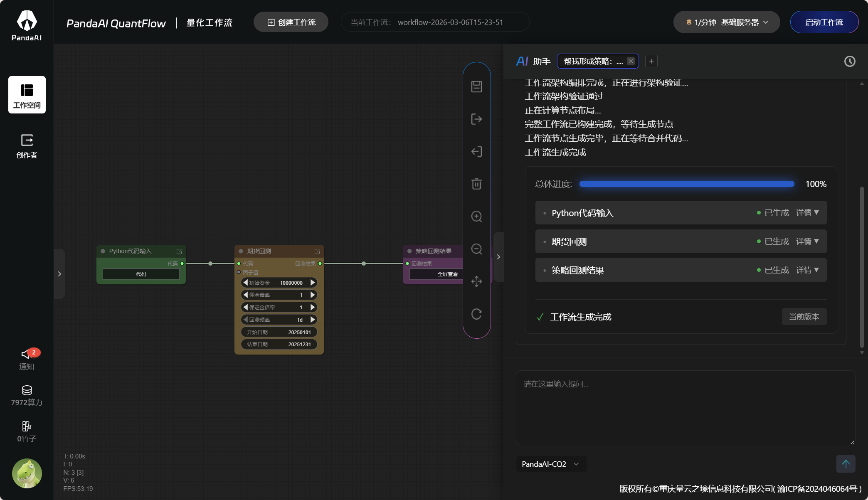The width and height of the screenshot is (868, 500).
Task: Send the message with the arrow button
Action: click(846, 464)
